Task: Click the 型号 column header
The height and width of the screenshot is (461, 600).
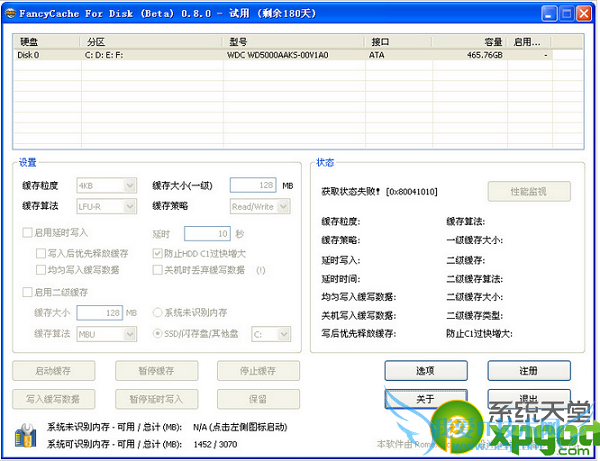Action: pos(293,42)
